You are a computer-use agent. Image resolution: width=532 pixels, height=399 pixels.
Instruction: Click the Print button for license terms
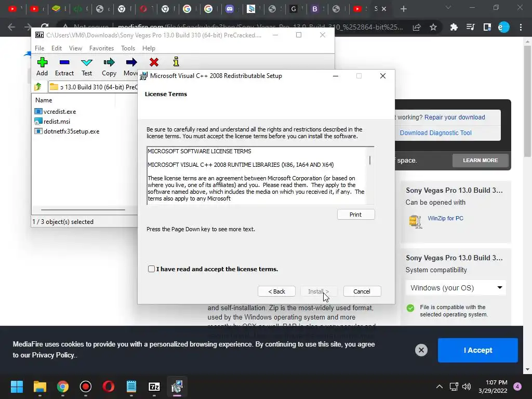[x=356, y=215]
